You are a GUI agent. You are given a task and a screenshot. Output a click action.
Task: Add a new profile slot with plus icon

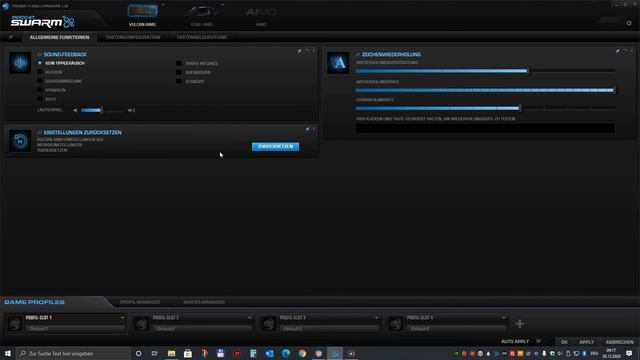pyautogui.click(x=520, y=324)
